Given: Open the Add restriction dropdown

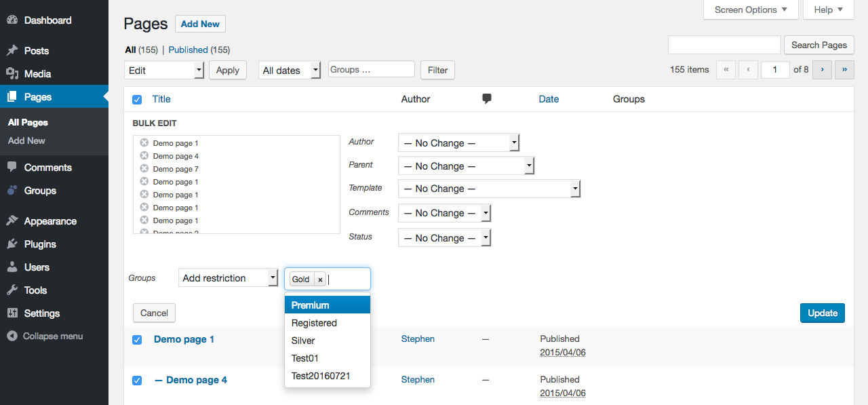Looking at the screenshot, I should [229, 278].
